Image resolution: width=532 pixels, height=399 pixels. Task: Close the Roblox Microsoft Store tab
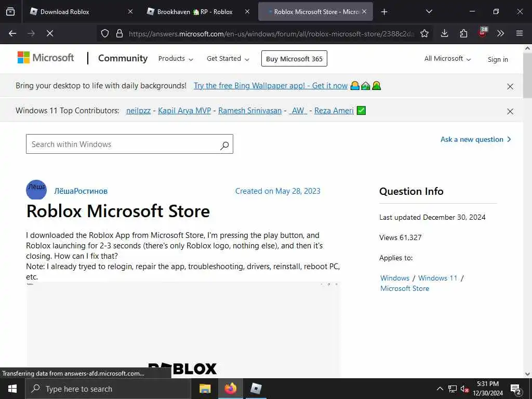(x=364, y=11)
